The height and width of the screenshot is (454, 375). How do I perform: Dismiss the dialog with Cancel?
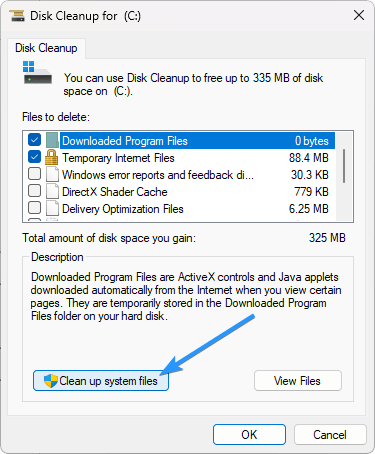click(x=330, y=435)
